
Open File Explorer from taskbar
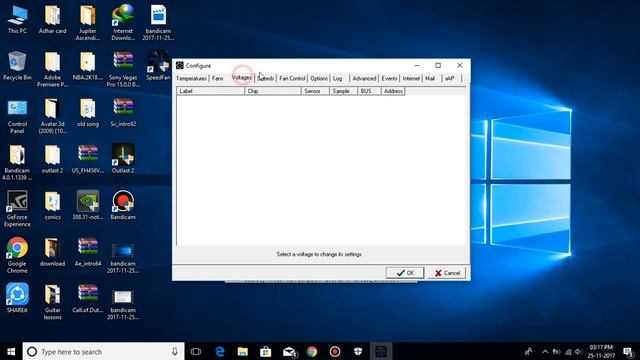pyautogui.click(x=243, y=351)
